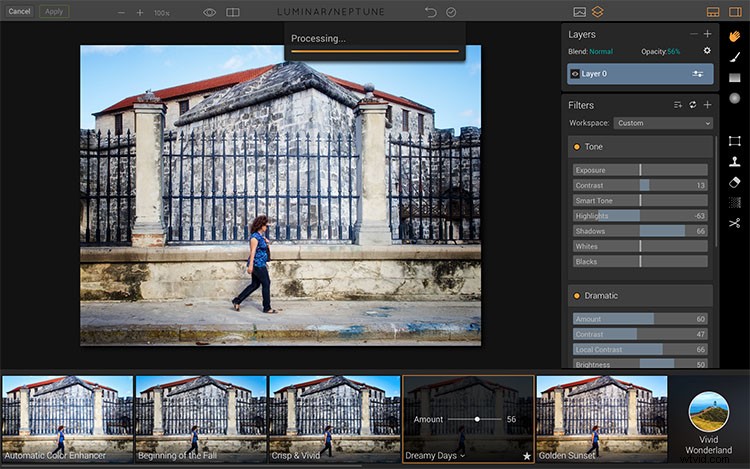
Task: Reset filters with refresh icon
Action: pos(693,105)
